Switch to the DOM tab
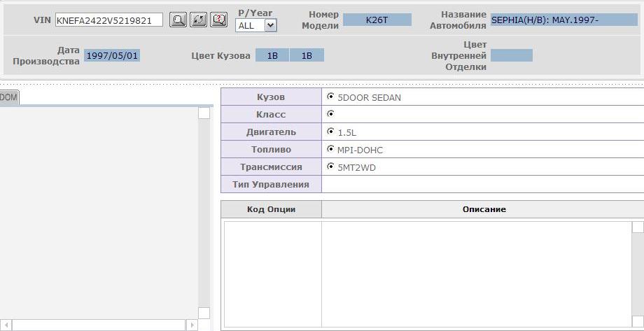This screenshot has width=644, height=331. tap(9, 98)
